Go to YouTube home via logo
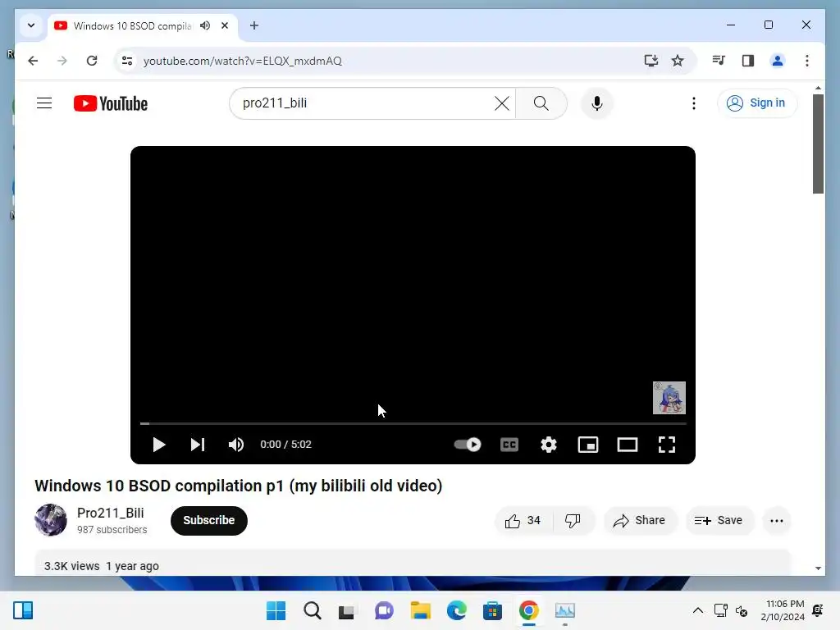Image resolution: width=840 pixels, height=630 pixels. pos(111,103)
